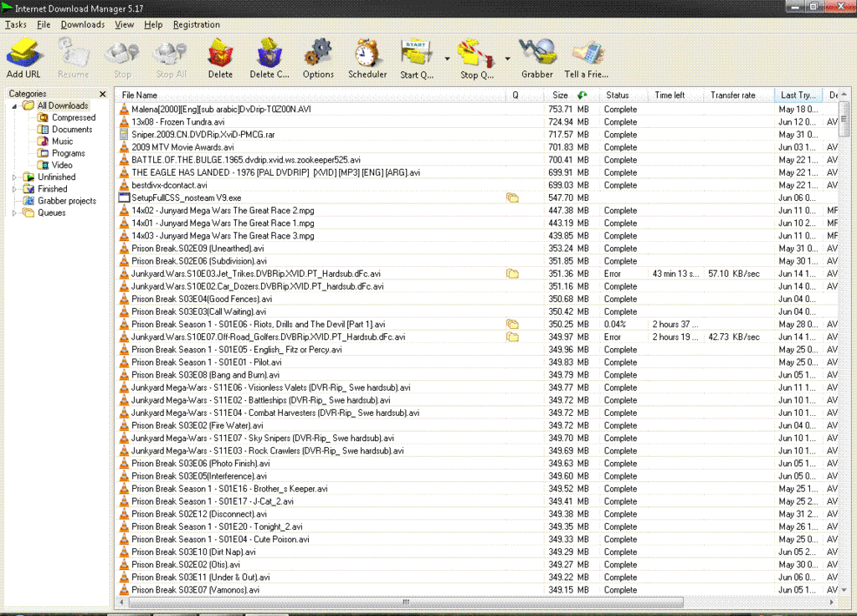Open the Registration menu
Image resolution: width=857 pixels, height=616 pixels.
click(x=196, y=24)
